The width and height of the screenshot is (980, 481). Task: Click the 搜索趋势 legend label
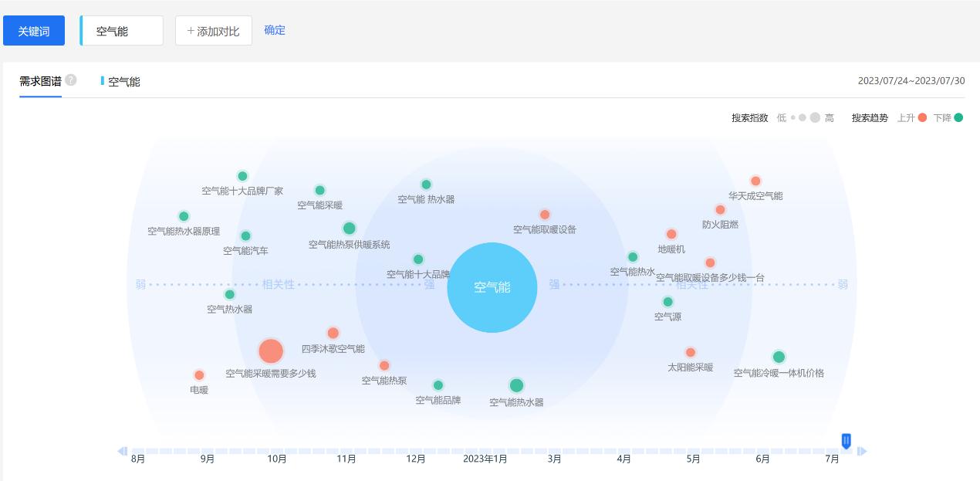click(870, 118)
